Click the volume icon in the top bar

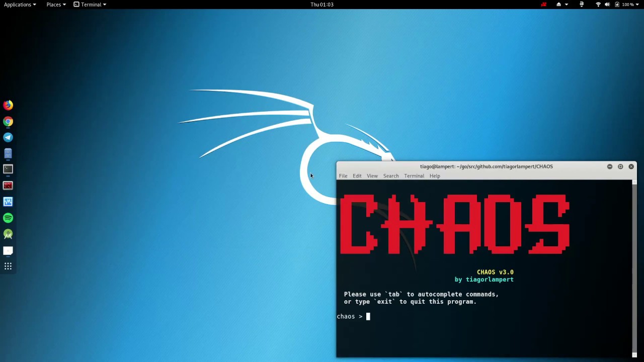(x=608, y=5)
